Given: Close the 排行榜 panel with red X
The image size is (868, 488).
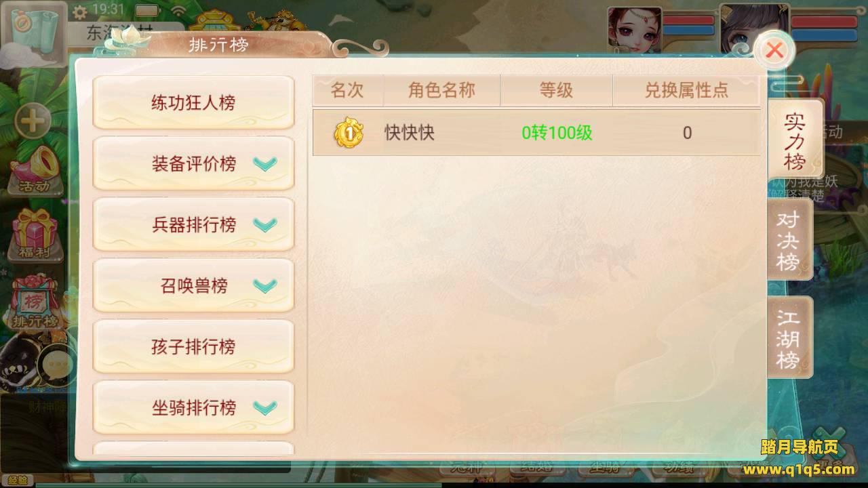Looking at the screenshot, I should click(774, 50).
